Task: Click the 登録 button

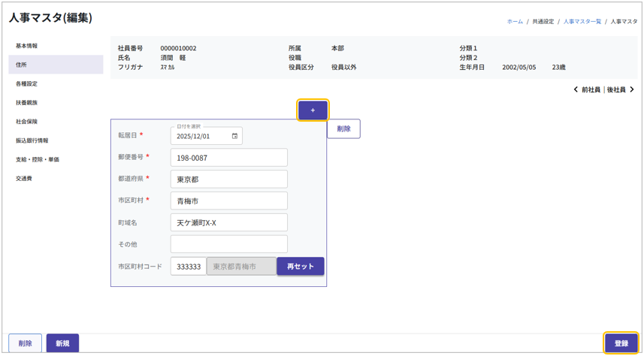Action: 621,343
